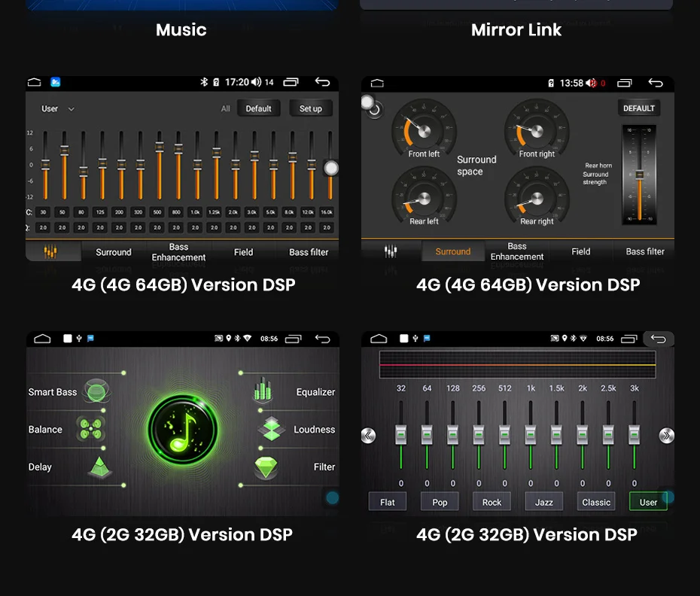This screenshot has width=700, height=596.
Task: Open the Equalizer bars icon
Action: point(263,389)
